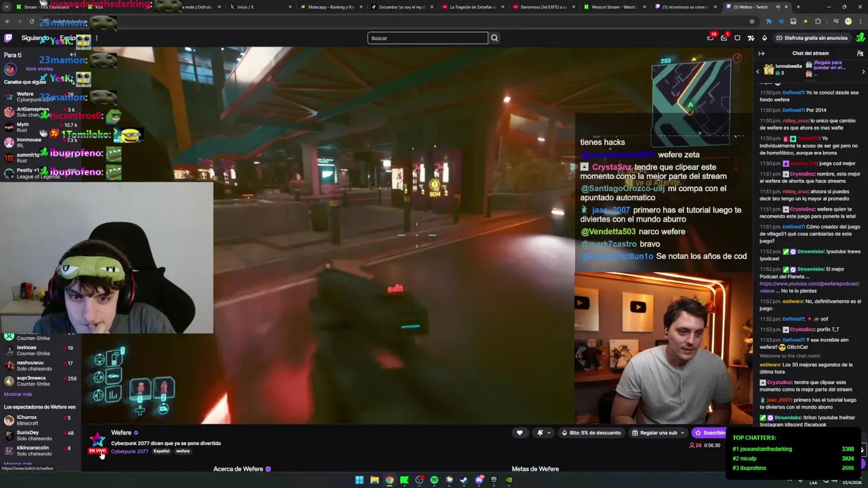Viewport: 868px width, 488px height.
Task: Open Chrome profile avatar icon
Action: [848, 22]
